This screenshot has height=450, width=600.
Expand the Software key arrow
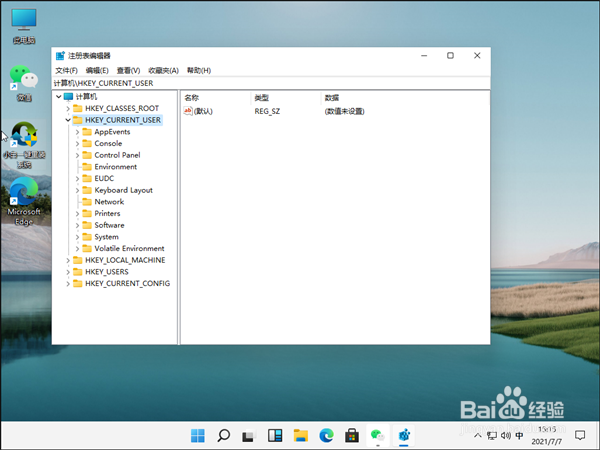77,225
